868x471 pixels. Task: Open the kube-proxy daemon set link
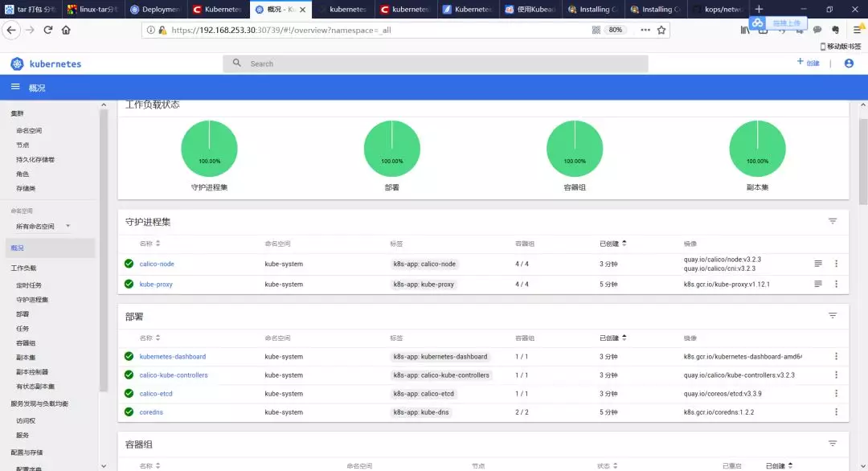[x=156, y=284]
